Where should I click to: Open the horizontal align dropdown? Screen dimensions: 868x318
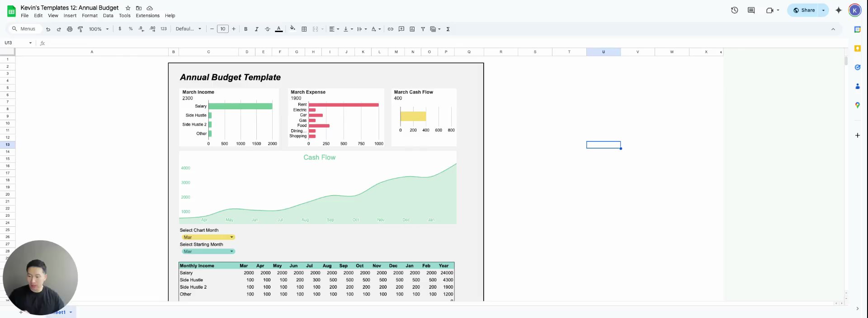pos(334,29)
